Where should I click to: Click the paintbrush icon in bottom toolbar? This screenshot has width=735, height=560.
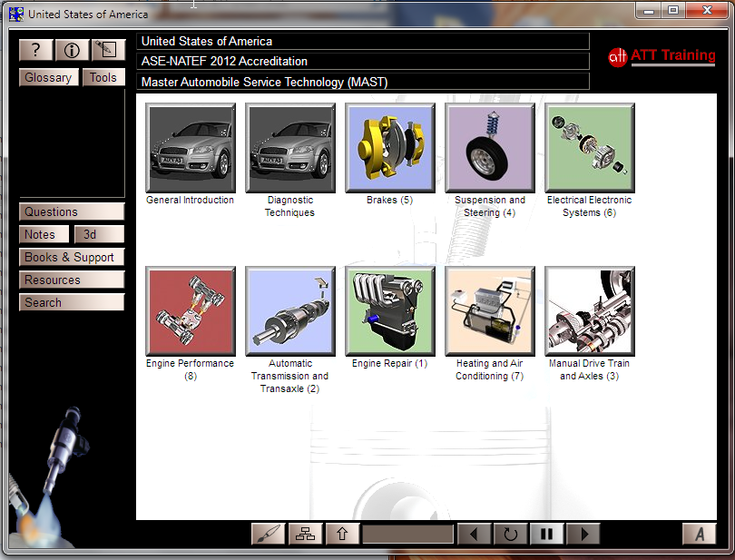click(x=268, y=534)
